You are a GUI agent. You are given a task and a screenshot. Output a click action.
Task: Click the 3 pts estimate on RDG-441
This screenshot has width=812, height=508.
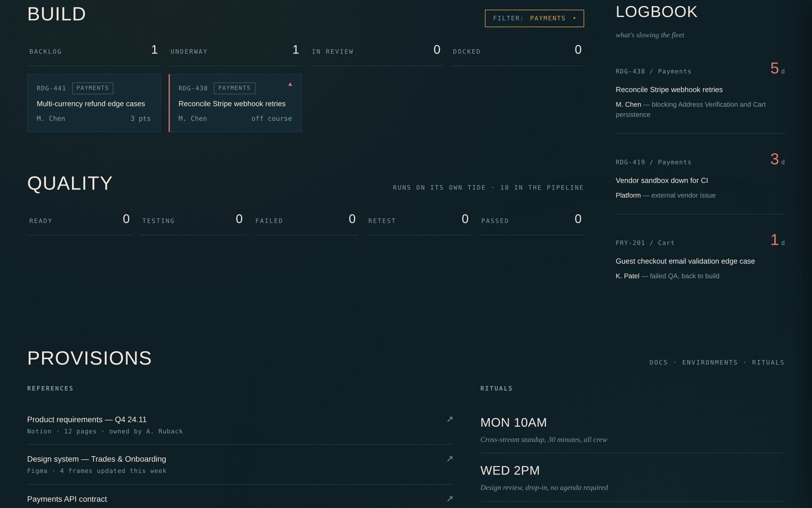point(141,118)
